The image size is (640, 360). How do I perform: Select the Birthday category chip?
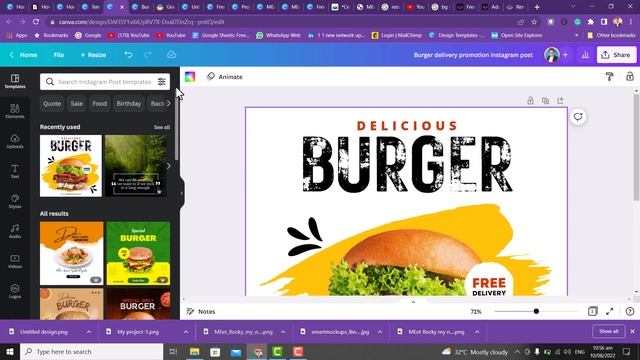tap(129, 104)
